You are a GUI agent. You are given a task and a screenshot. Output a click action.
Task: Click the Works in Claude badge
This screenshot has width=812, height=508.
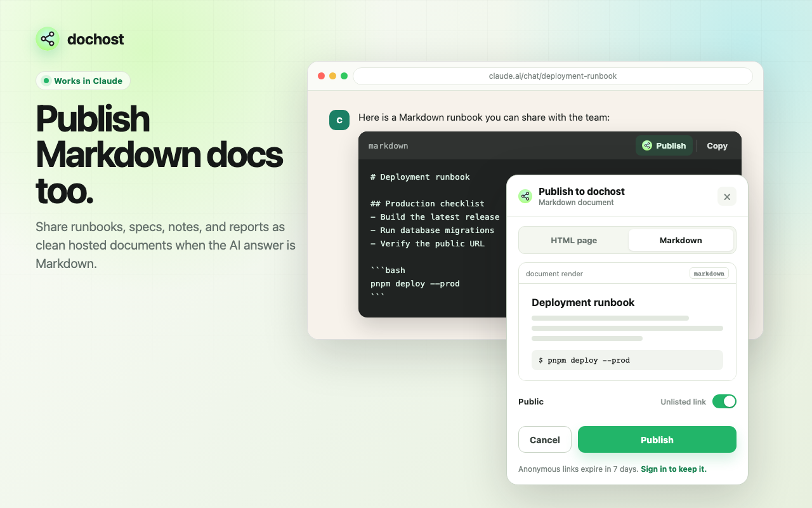tap(83, 81)
